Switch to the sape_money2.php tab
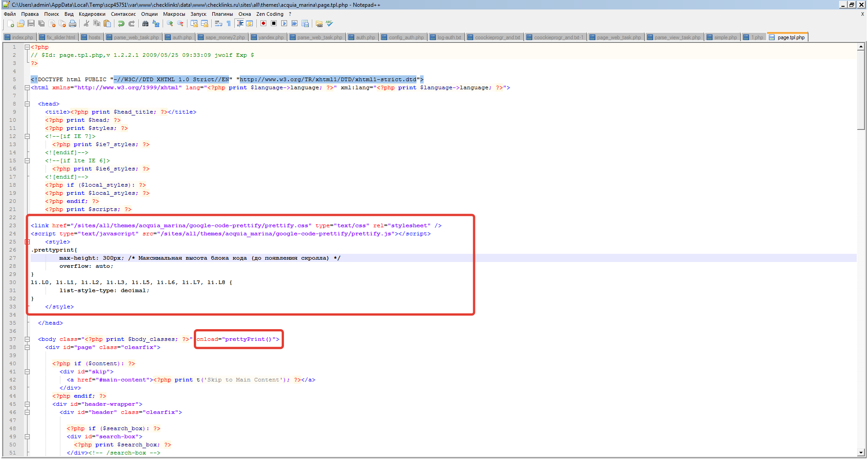This screenshot has width=868, height=459. click(x=222, y=37)
